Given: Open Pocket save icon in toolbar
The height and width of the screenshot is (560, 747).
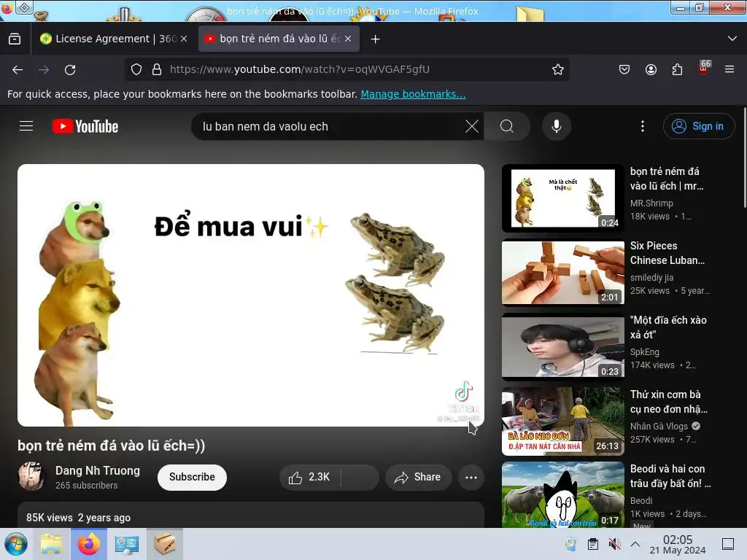Looking at the screenshot, I should tap(624, 69).
